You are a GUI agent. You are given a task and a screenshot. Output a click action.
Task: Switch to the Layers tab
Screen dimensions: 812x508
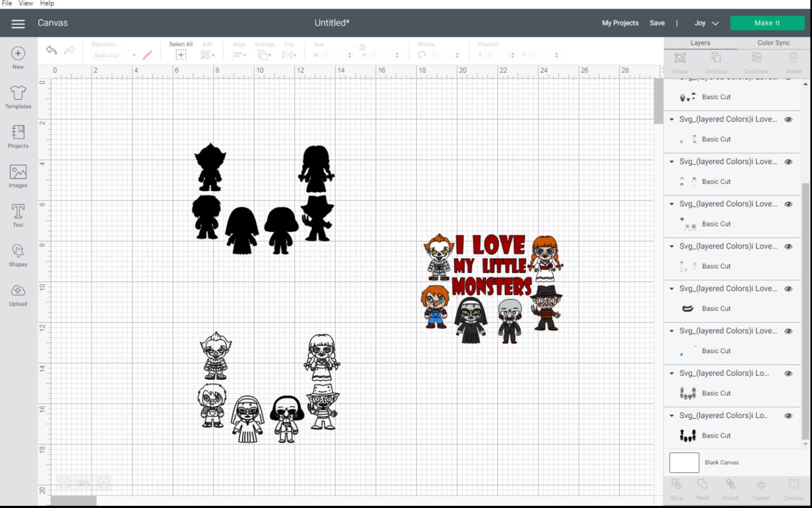coord(700,43)
